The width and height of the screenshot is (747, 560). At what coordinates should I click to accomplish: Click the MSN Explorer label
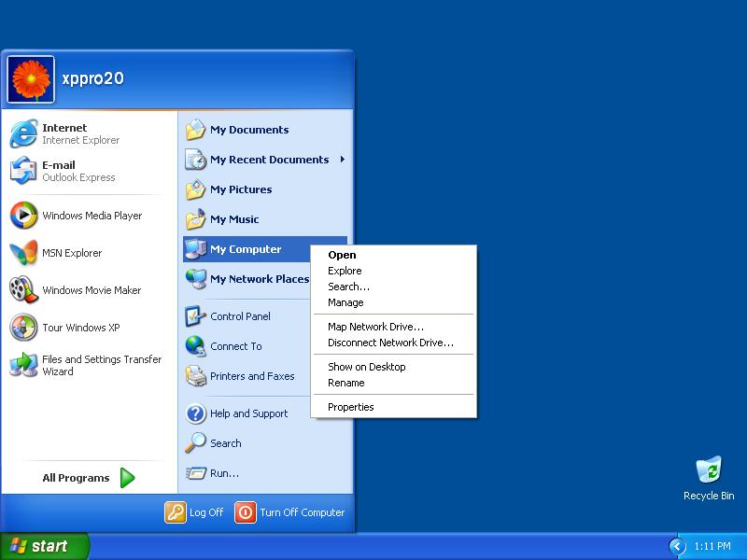[x=72, y=253]
